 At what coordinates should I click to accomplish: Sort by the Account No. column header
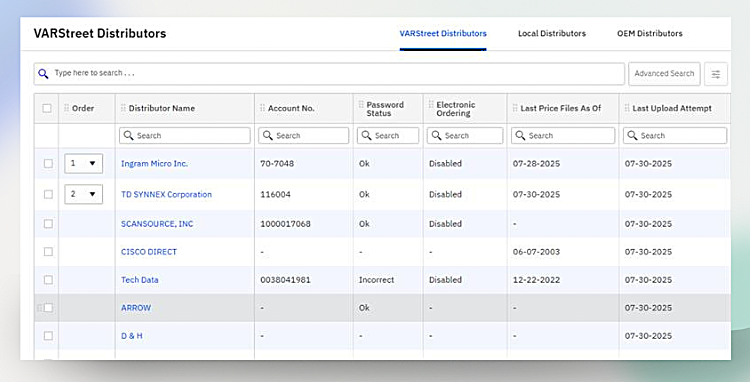point(291,108)
